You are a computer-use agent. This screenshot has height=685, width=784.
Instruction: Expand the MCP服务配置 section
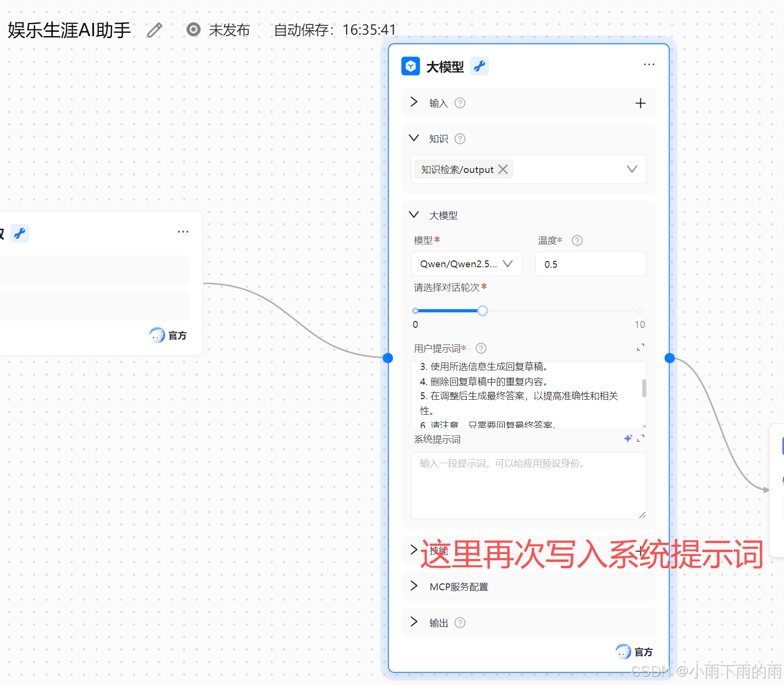point(414,586)
